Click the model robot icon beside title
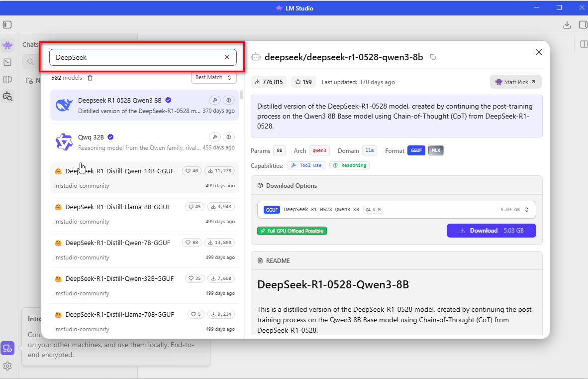588x379 pixels. 256,57
